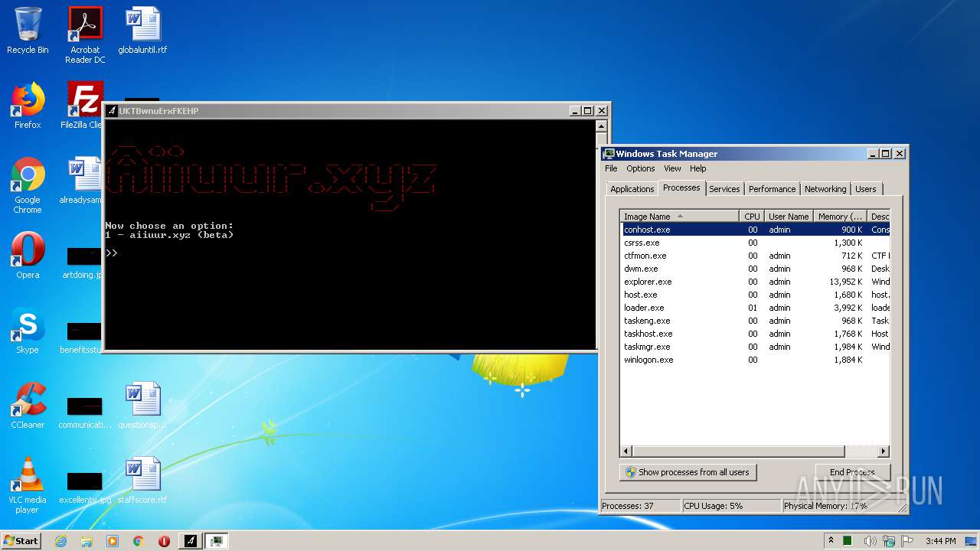The image size is (980, 551).
Task: Select host.exe process row
Action: (x=755, y=295)
